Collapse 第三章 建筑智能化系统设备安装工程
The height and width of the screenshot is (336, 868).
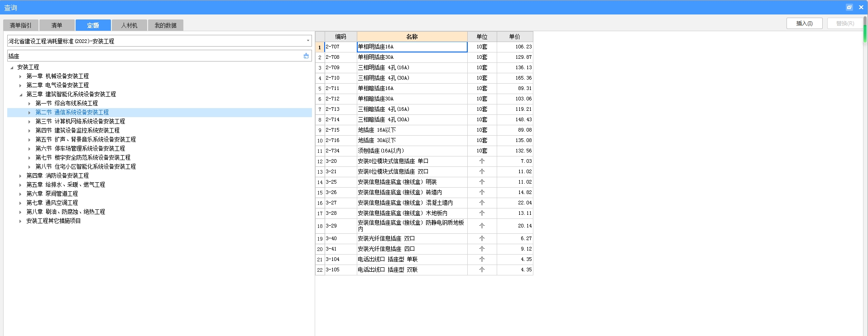coord(20,95)
